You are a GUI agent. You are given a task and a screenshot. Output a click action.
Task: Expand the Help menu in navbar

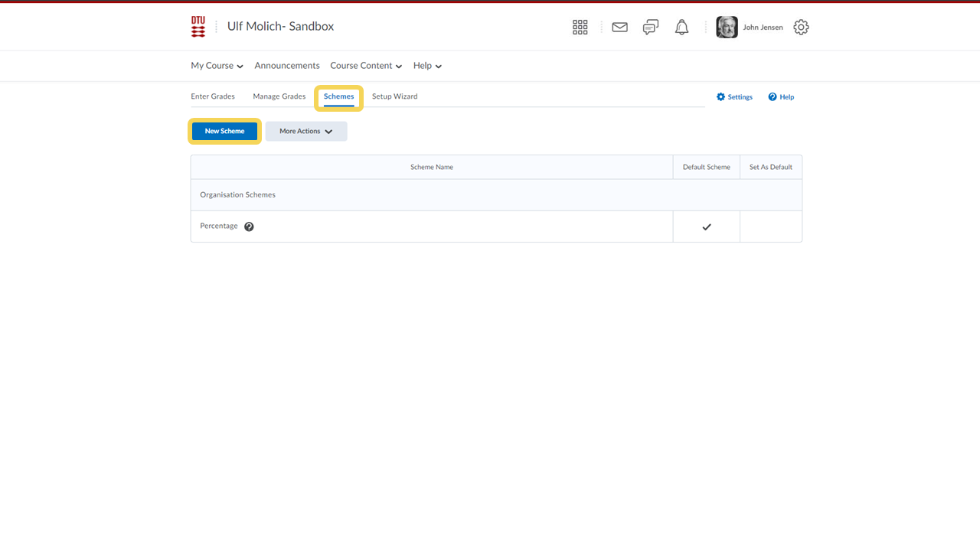(427, 66)
